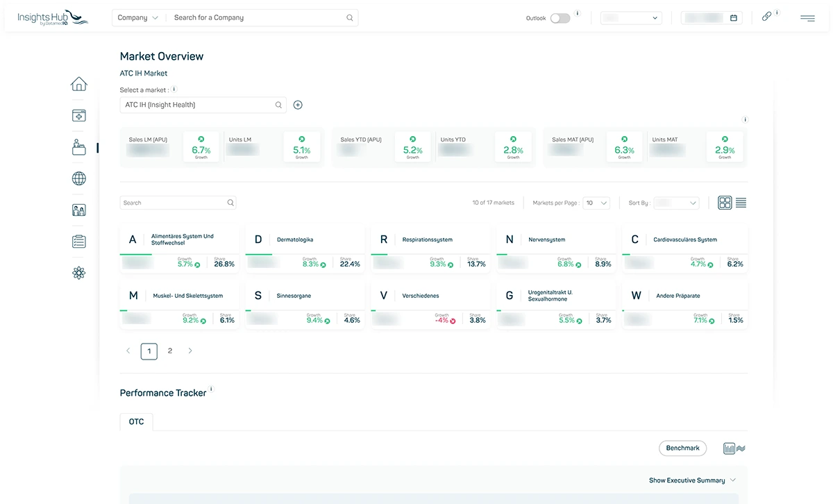833x504 pixels.
Task: Click the Market Overview heading
Action: 162,56
